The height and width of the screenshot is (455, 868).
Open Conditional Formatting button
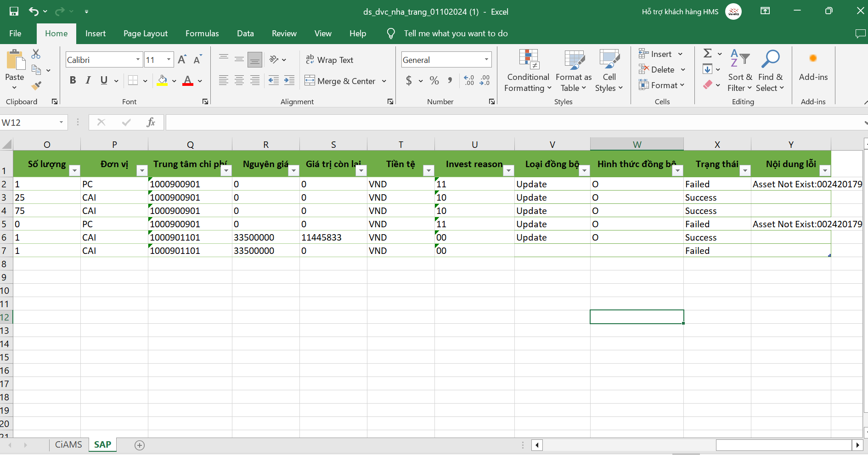coord(528,71)
